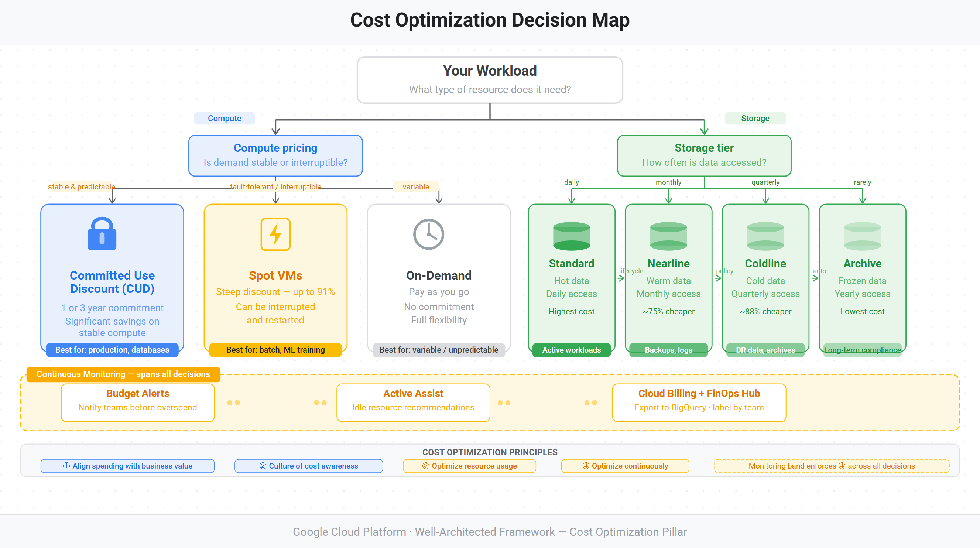Screen dimensions: 980x548
Task: Open the Active Assist box
Action: point(413,403)
